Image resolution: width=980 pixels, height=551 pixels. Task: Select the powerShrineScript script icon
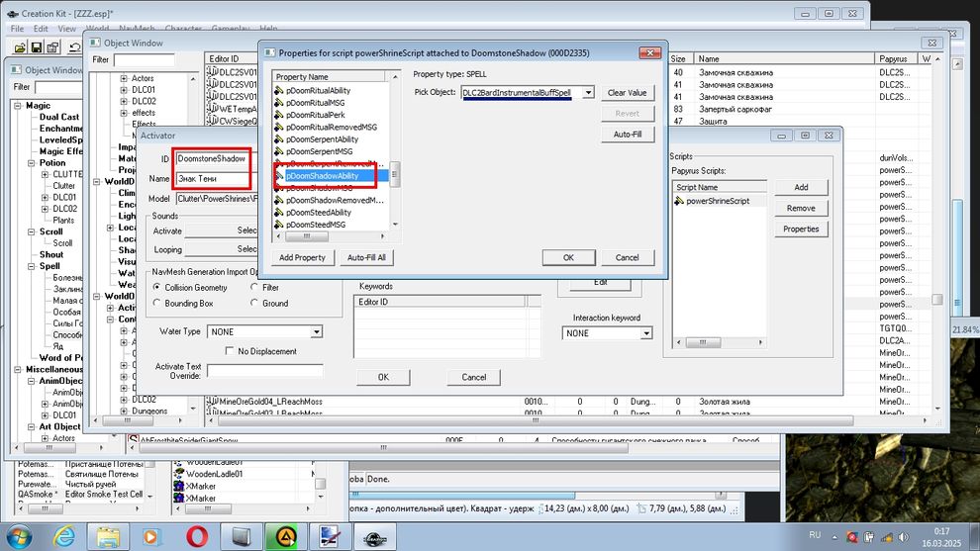[x=679, y=201]
